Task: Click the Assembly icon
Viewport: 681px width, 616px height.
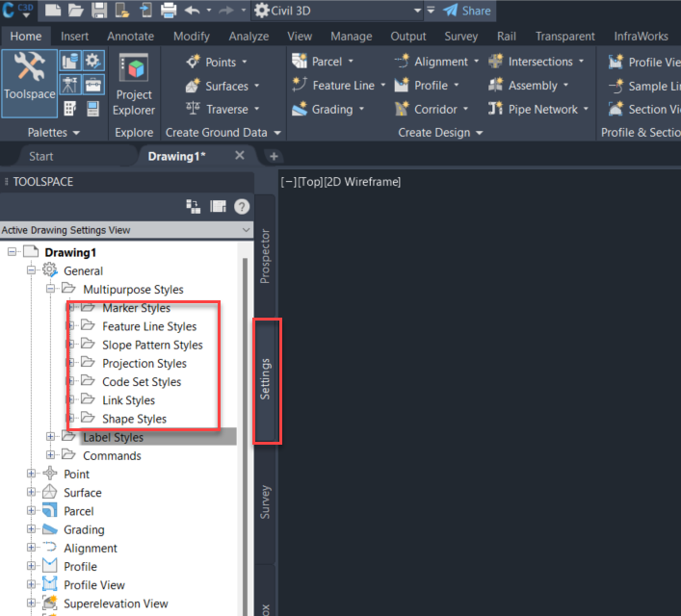Action: [495, 85]
